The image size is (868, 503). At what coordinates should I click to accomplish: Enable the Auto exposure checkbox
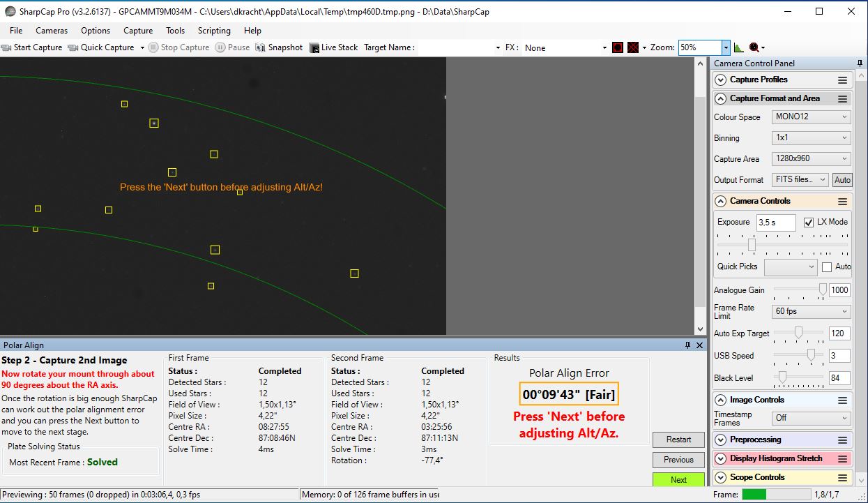coord(827,266)
